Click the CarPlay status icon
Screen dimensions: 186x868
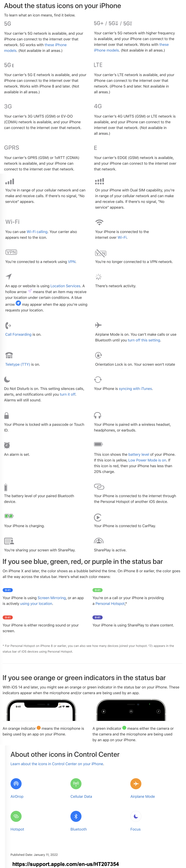click(98, 517)
